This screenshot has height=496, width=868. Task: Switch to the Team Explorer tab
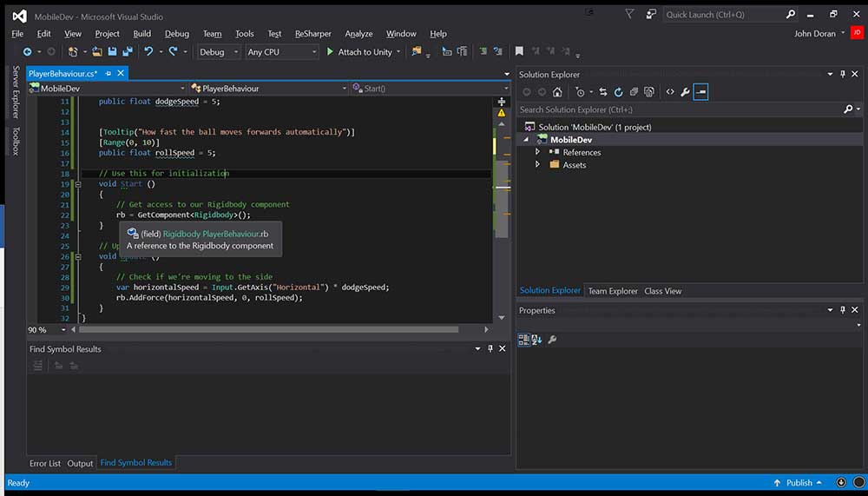pyautogui.click(x=613, y=291)
